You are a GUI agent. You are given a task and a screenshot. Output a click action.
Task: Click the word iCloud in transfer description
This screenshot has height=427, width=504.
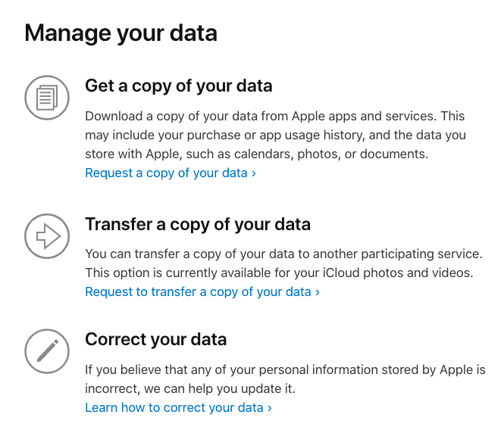click(x=341, y=273)
